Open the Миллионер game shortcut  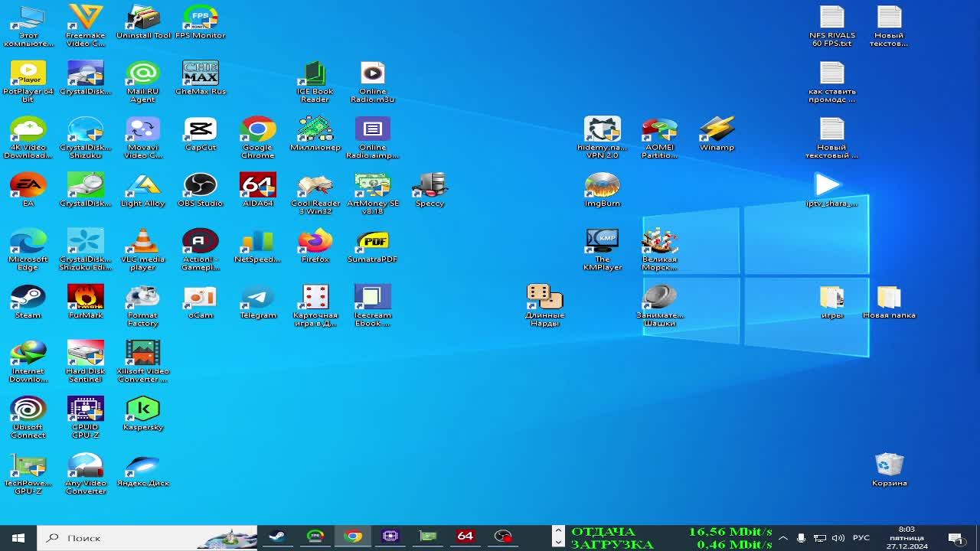coord(315,134)
